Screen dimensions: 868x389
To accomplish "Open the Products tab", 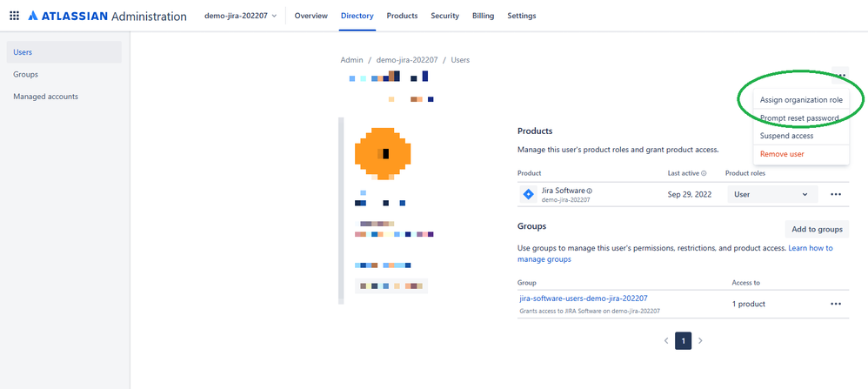I will click(x=402, y=16).
